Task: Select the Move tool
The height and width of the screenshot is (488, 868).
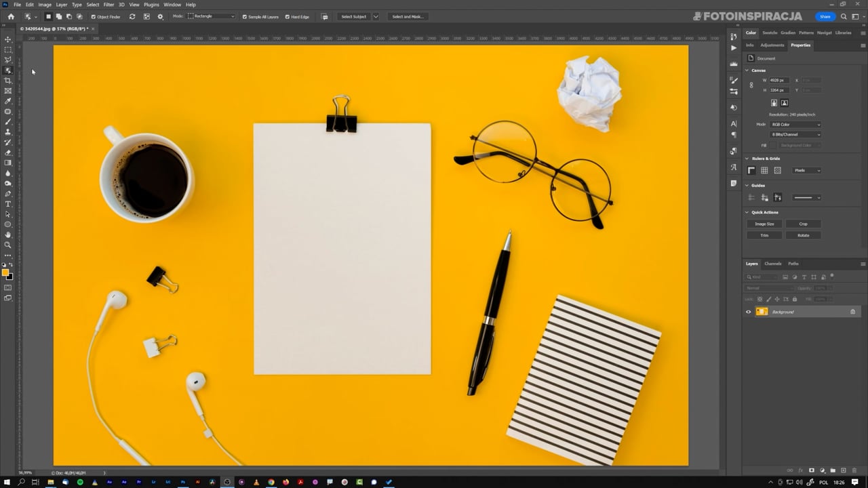Action: pyautogui.click(x=8, y=39)
